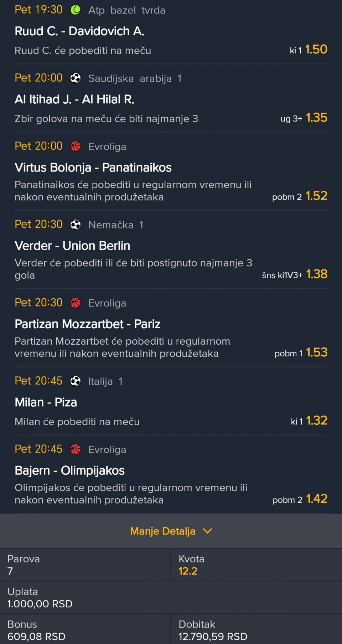This screenshot has height=644, width=342.
Task: Click the 1.42 odds for Olimpijakos
Action: (x=316, y=499)
